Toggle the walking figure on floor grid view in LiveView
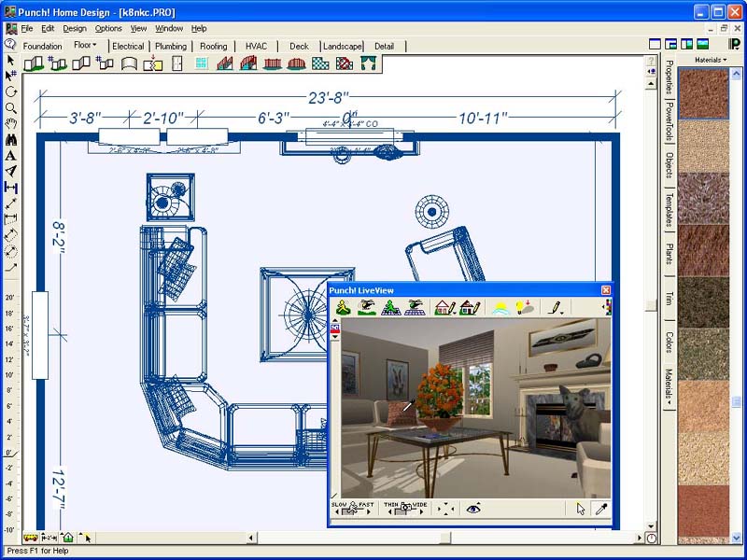The height and width of the screenshot is (560, 747). pos(390,307)
